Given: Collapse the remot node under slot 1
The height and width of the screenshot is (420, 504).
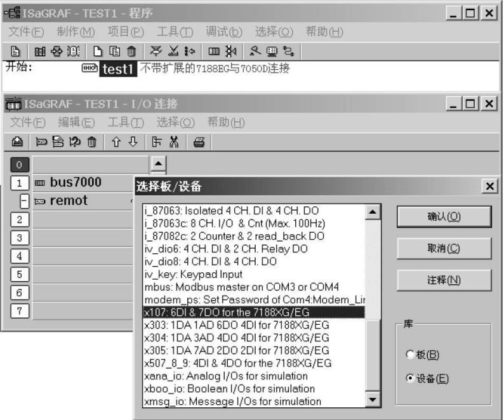Looking at the screenshot, I should coord(23,201).
